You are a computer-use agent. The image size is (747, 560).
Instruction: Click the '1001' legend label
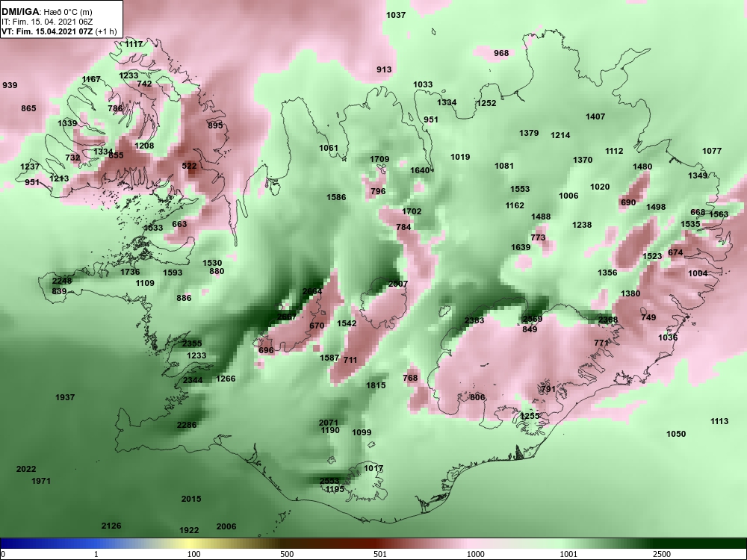[568, 554]
